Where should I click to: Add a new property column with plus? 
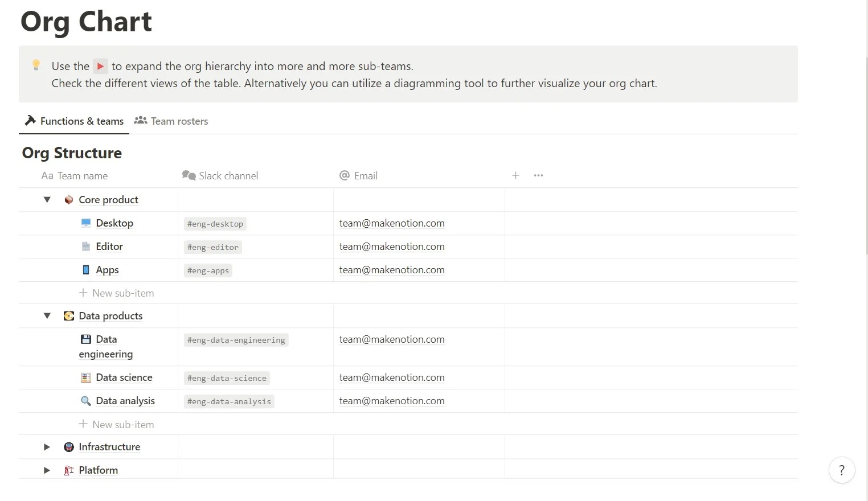tap(515, 175)
